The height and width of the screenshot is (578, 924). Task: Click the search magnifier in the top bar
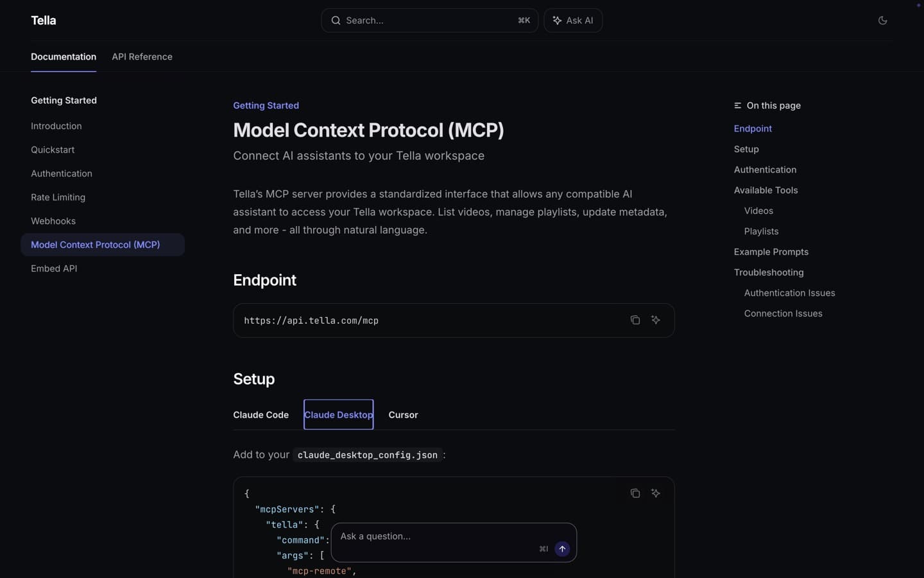[x=336, y=20]
